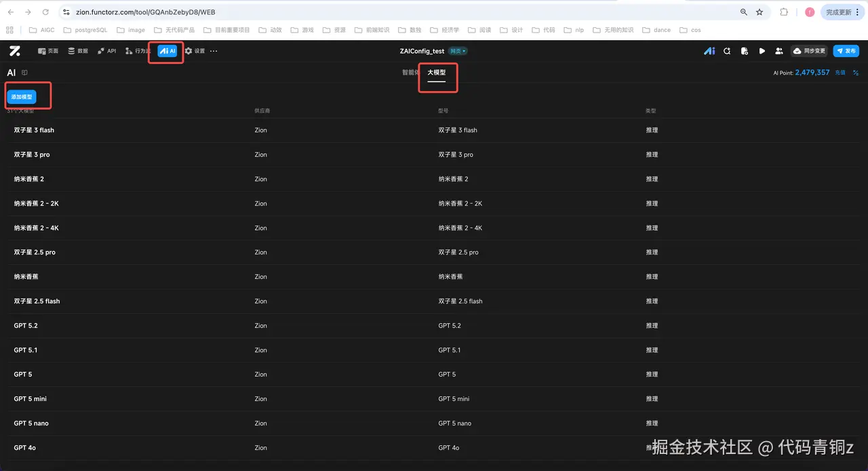Click the 类型 column header
The height and width of the screenshot is (471, 868).
tap(651, 111)
